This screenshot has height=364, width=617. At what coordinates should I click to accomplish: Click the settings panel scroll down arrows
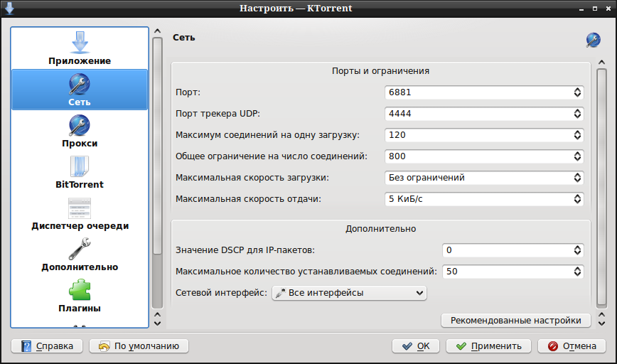[601, 319]
